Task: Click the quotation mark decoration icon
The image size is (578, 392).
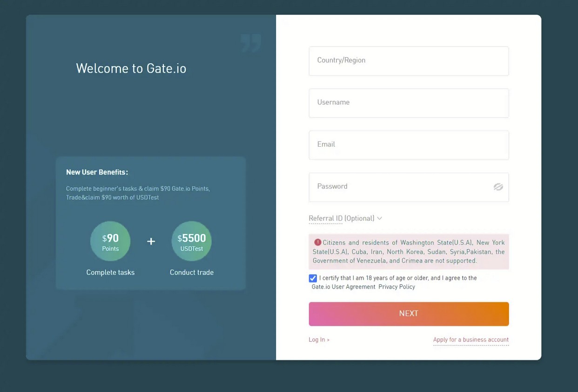Action: (x=251, y=43)
